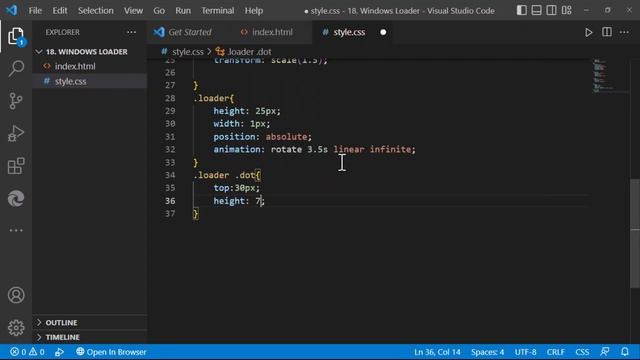
Task: Click the editor vertical scrollbar
Action: click(635, 233)
